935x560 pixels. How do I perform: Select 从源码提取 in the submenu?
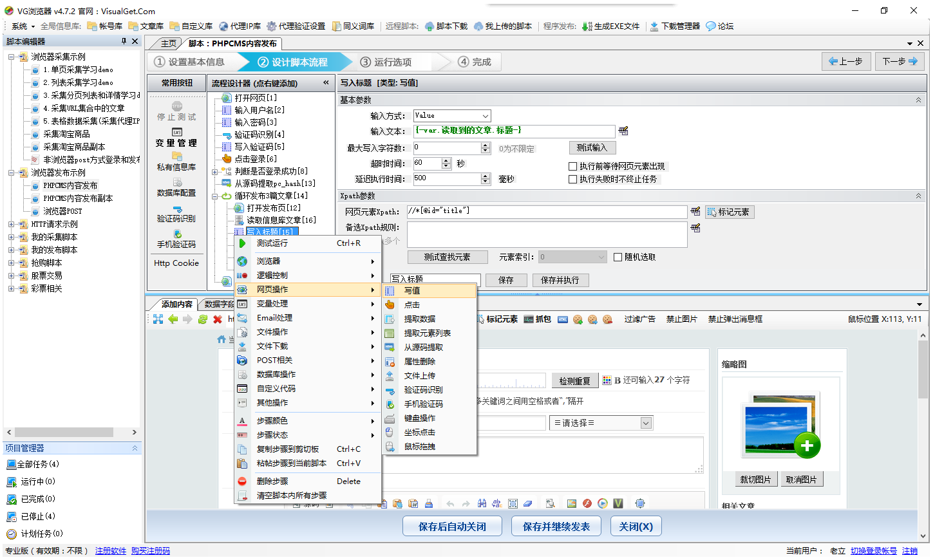click(x=430, y=348)
